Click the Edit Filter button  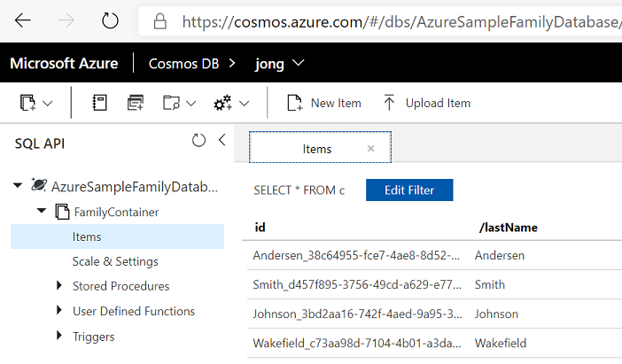point(409,190)
